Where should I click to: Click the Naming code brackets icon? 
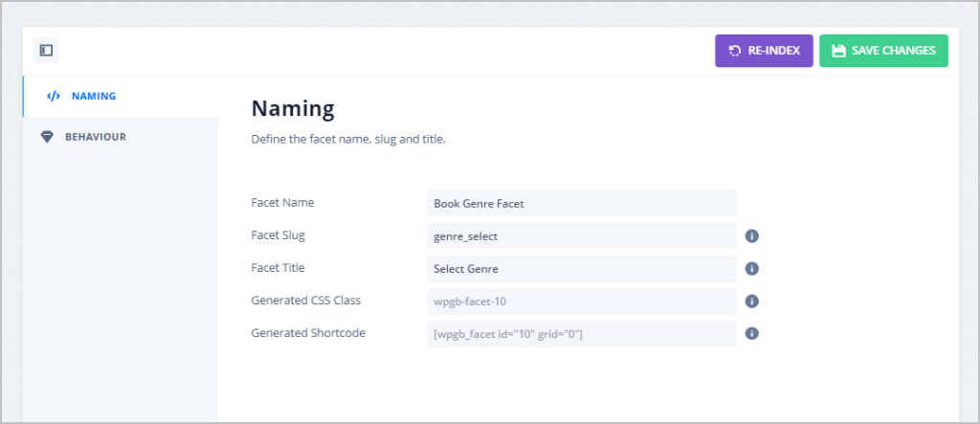[x=54, y=97]
